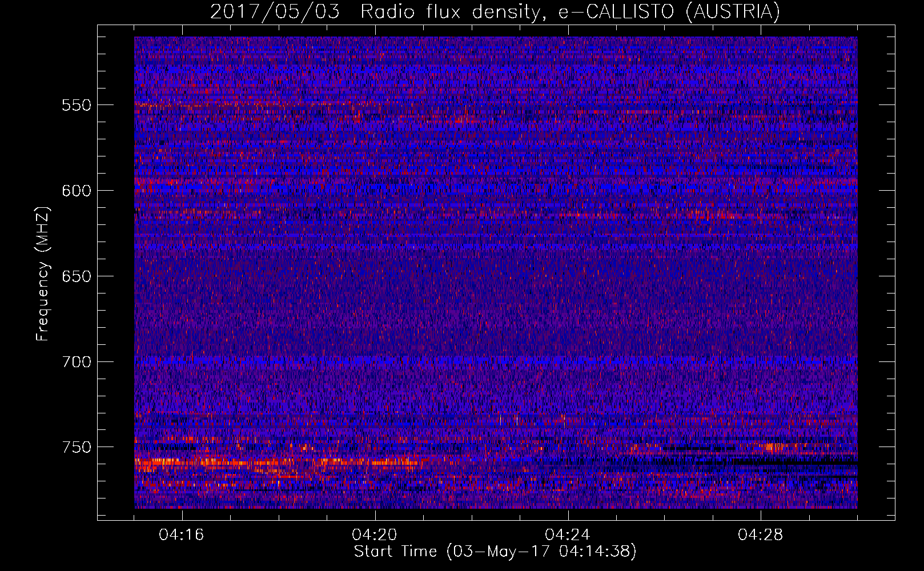The image size is (924, 571).
Task: Click the 550 frequency tick label
Action: click(x=77, y=105)
